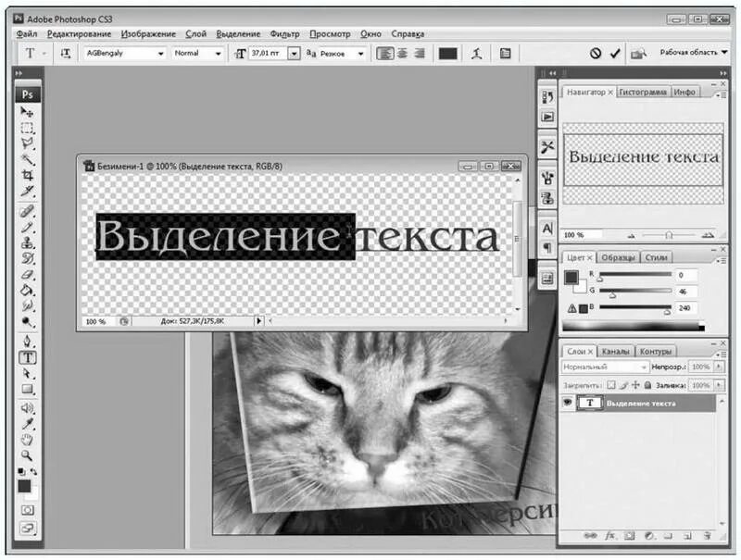Viewport: 741px width, 560px height.
Task: Switch to the 'Каналы' tab
Action: coord(615,352)
